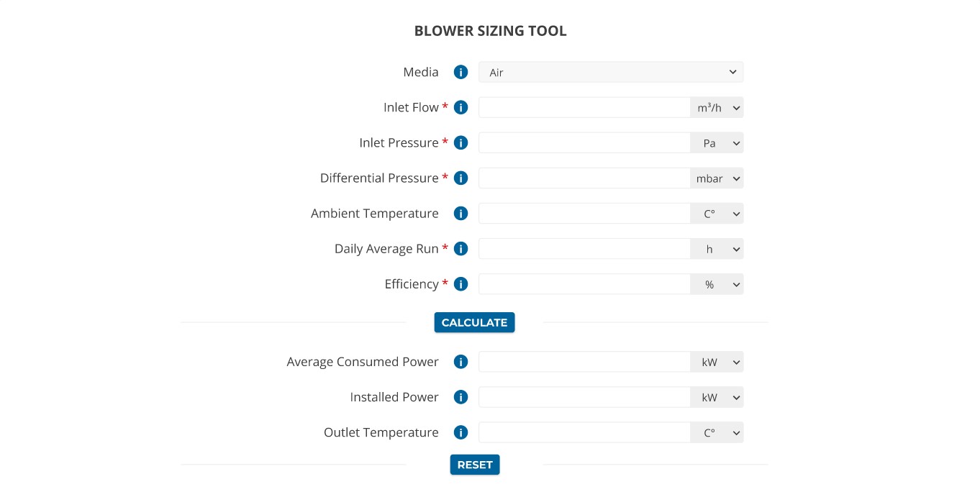The height and width of the screenshot is (492, 980).
Task: Click the Inlet Pressure info icon
Action: 460,142
